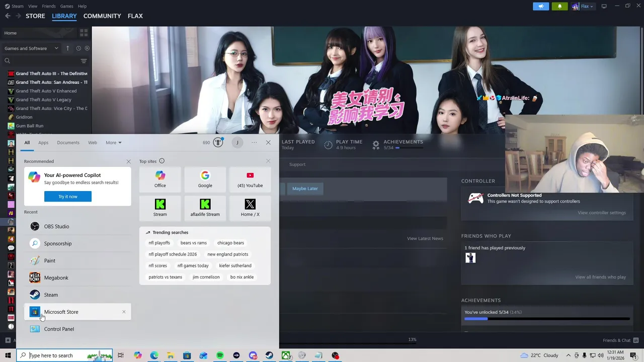Open Outlook from the taskbar
Viewport: 644px width, 362px height.
(203, 355)
